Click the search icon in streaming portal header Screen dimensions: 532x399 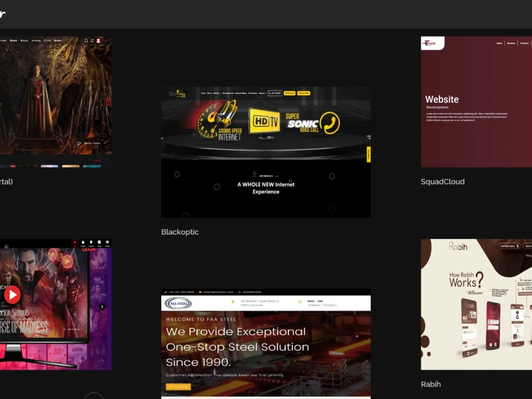(x=86, y=41)
